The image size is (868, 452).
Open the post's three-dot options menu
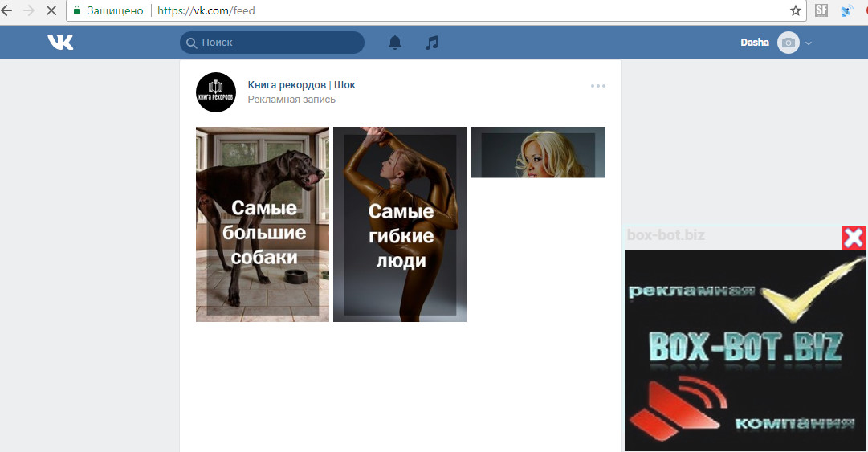pyautogui.click(x=597, y=86)
